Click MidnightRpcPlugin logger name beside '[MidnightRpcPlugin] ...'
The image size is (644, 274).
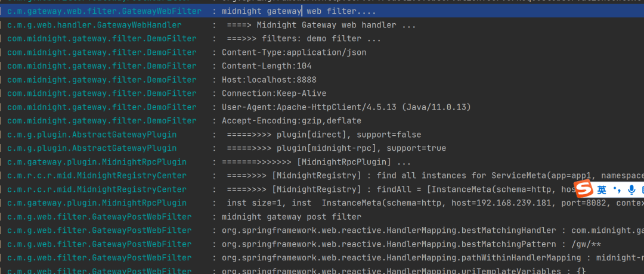[97, 162]
